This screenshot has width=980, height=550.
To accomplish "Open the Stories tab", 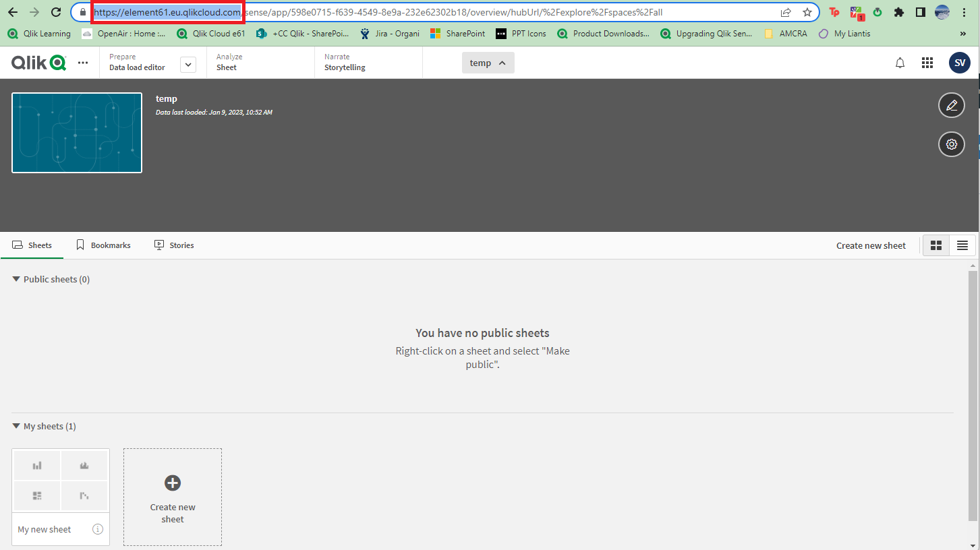I will tap(174, 245).
